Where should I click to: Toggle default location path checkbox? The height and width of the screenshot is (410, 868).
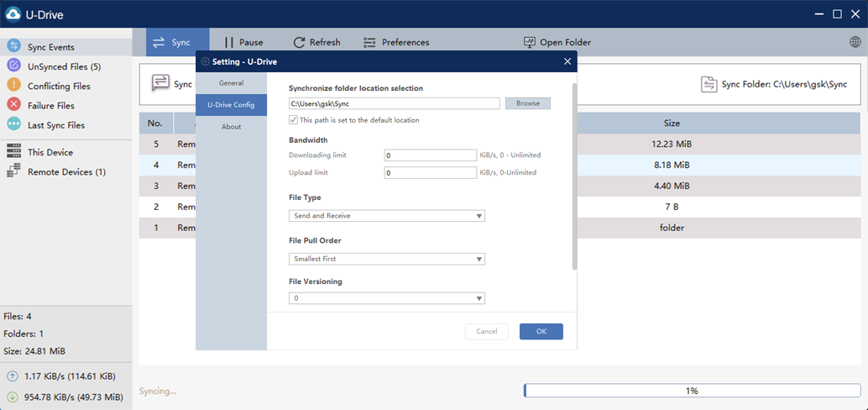294,119
